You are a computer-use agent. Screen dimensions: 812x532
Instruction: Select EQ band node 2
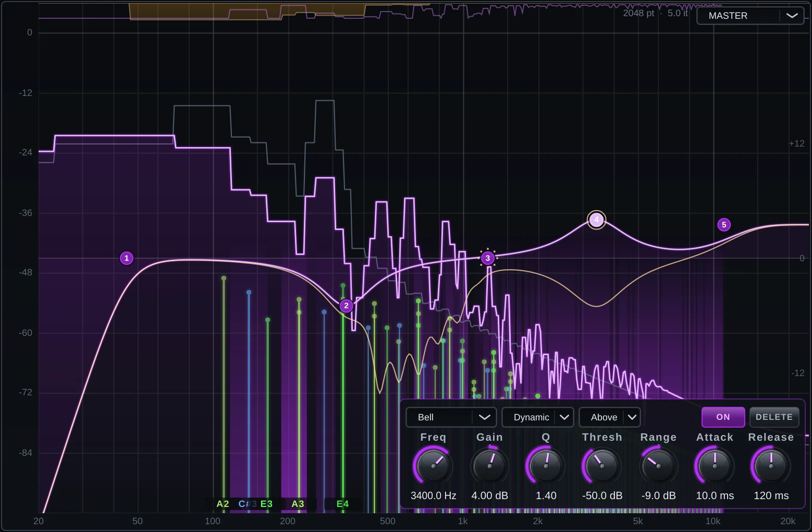pyautogui.click(x=346, y=306)
